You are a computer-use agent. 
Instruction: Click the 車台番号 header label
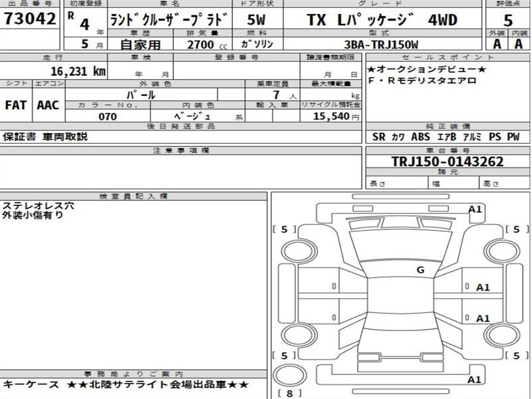448,151
